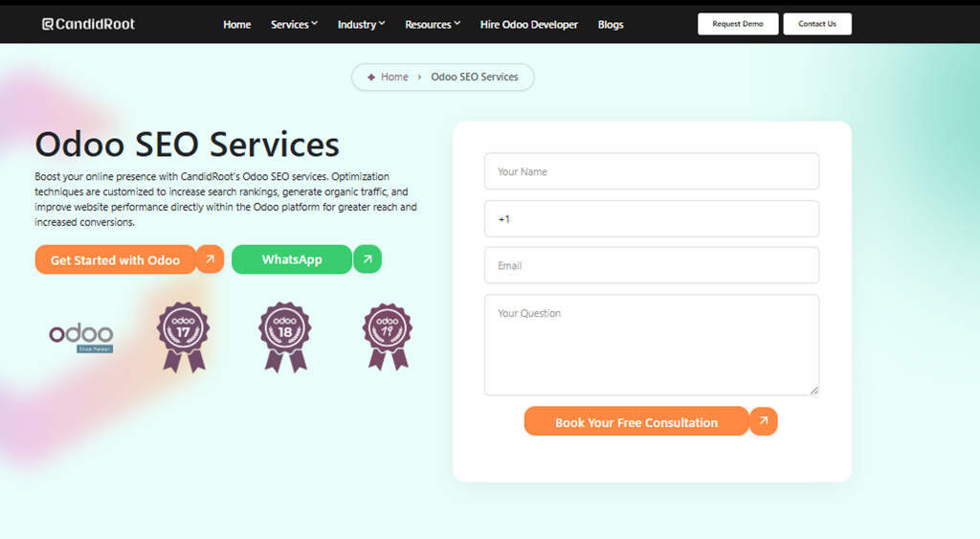Screen dimensions: 980x539
Task: Click the green arrow icon beside WhatsApp
Action: pyautogui.click(x=367, y=258)
